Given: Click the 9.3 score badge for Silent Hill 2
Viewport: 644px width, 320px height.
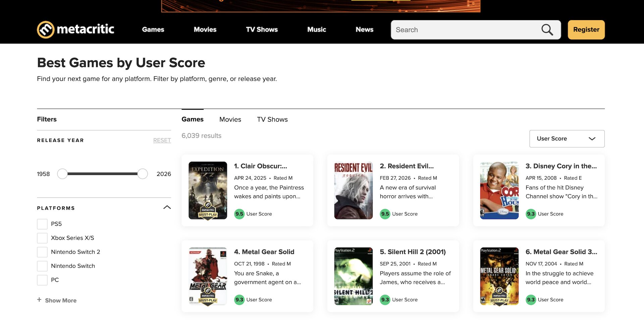Looking at the screenshot, I should click(385, 300).
